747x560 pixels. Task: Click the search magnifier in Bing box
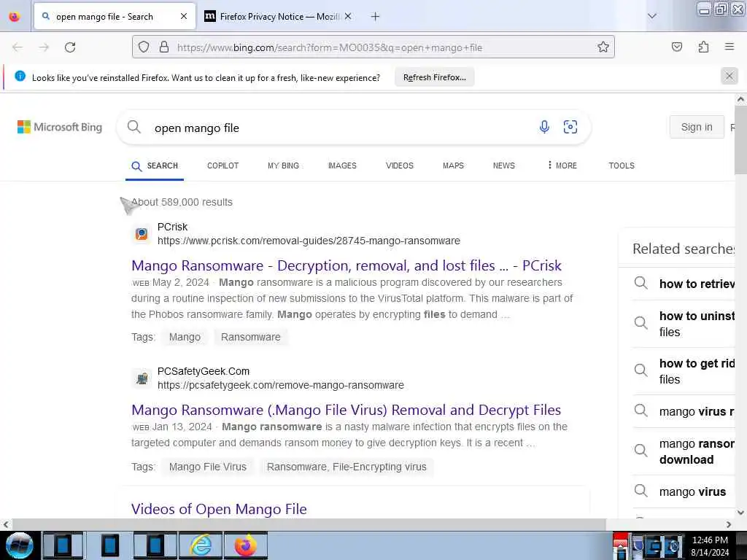pos(134,127)
